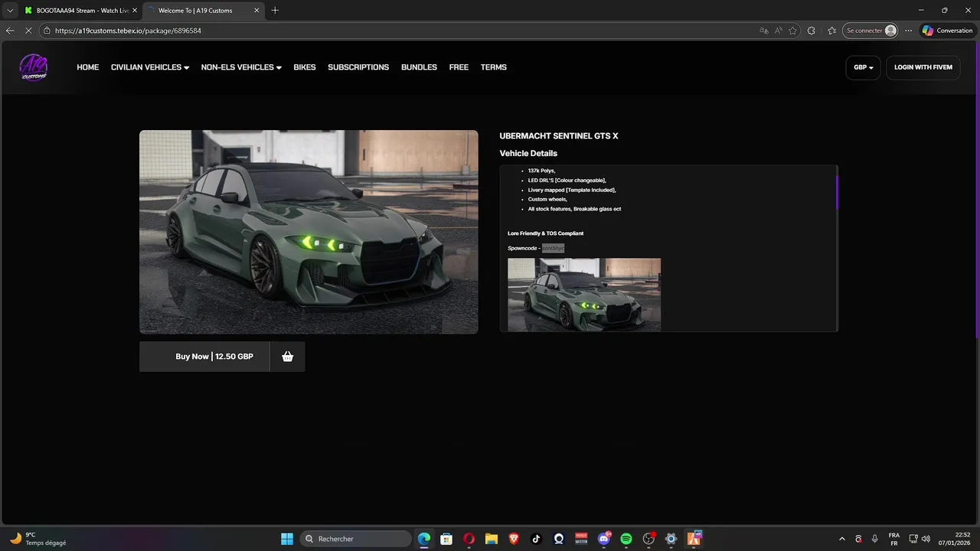Open Opera browser from taskbar
The image size is (980, 551).
[x=469, y=539]
